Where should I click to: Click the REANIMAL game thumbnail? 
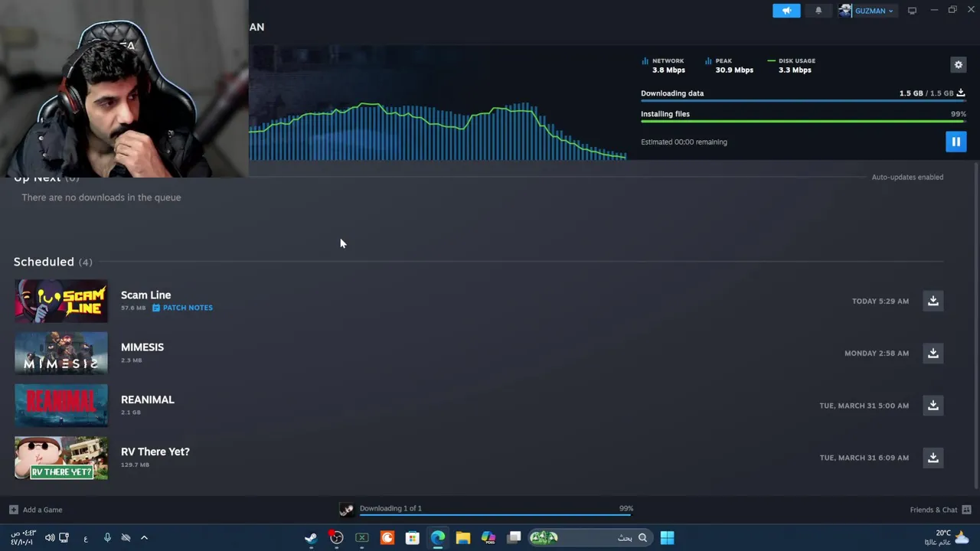point(61,406)
